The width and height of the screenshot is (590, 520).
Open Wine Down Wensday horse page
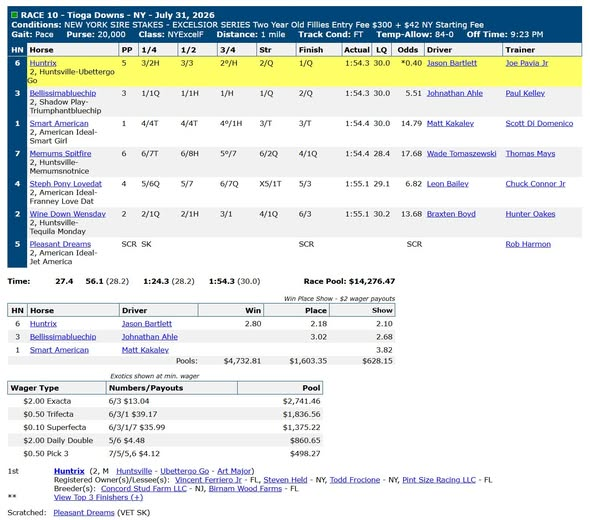(x=68, y=214)
